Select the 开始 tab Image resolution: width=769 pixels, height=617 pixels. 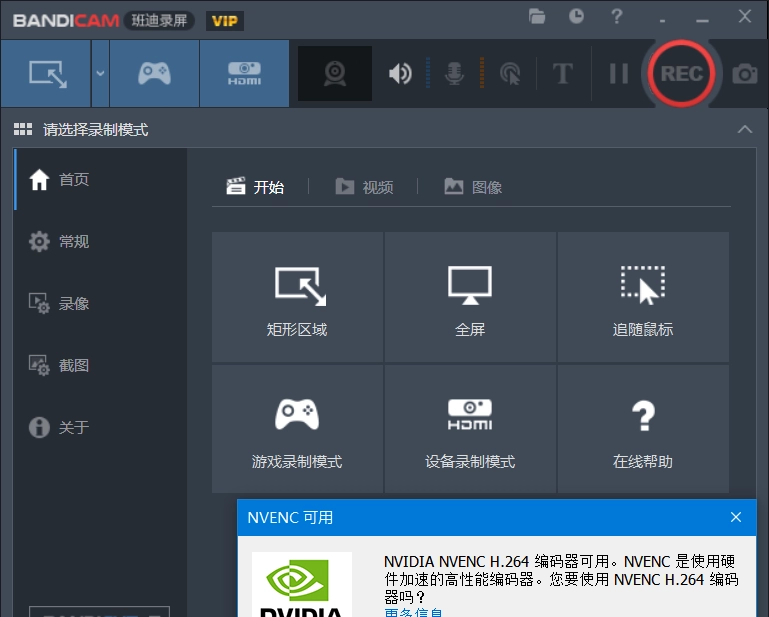click(x=255, y=187)
